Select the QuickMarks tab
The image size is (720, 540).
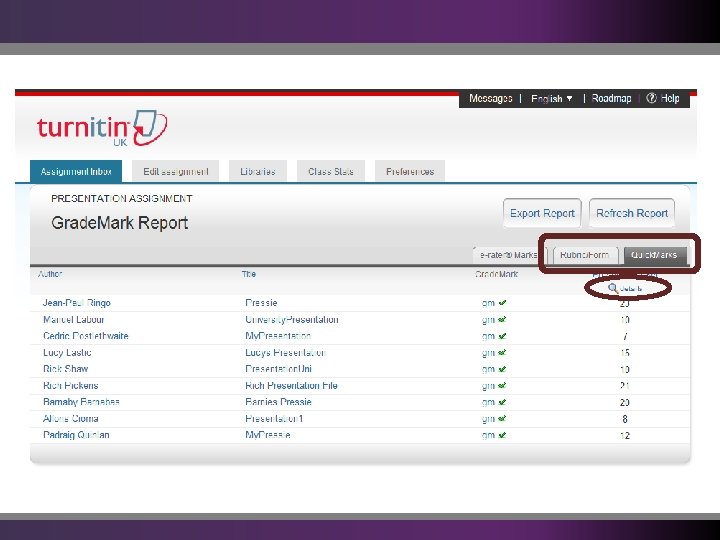tap(654, 255)
